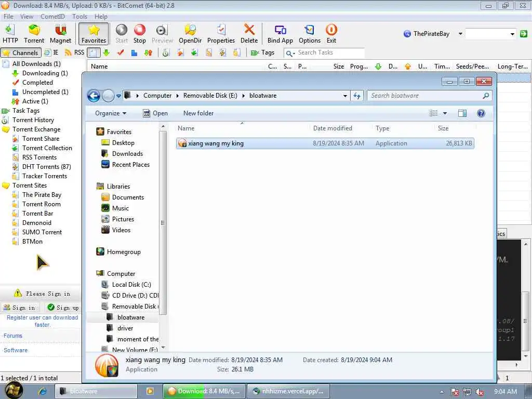Click the Open button in Explorer
The width and height of the screenshot is (532, 399).
155,113
